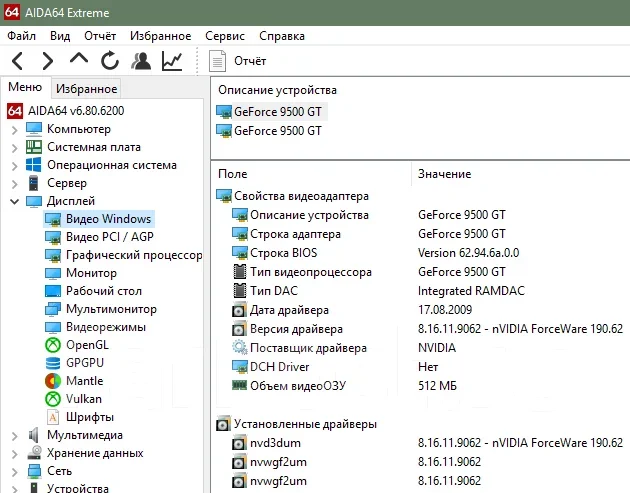
Task: Click the user profile toolbar icon
Action: tap(141, 61)
